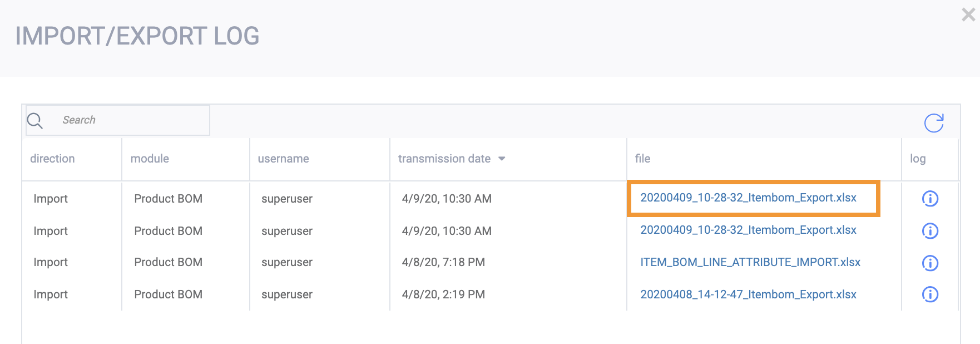This screenshot has width=980, height=344.
Task: Download ITEM_BOM_LINE_ATTRIBUTE_IMPORT.xlsx file
Action: pyautogui.click(x=750, y=262)
